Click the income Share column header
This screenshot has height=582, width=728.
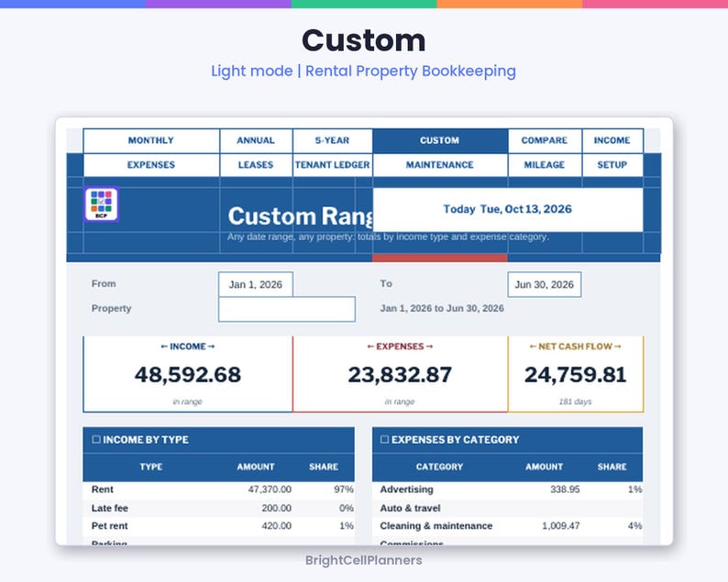[x=324, y=467]
